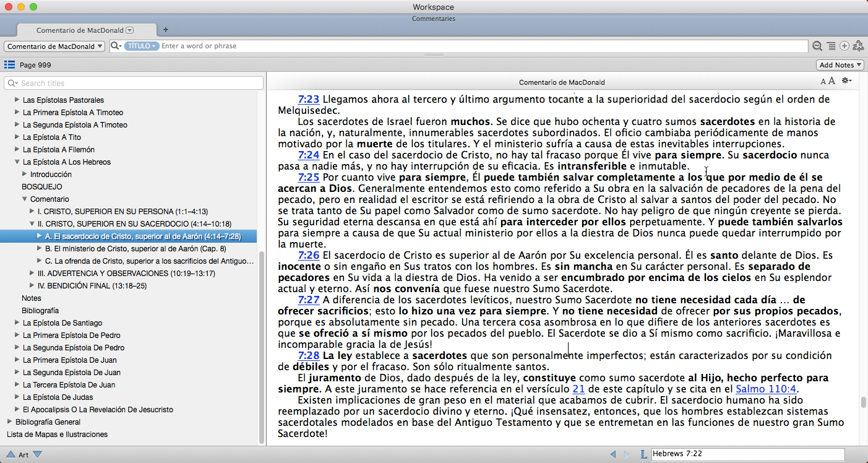Click the L verse reference icon
868x463 pixels.
643,454
